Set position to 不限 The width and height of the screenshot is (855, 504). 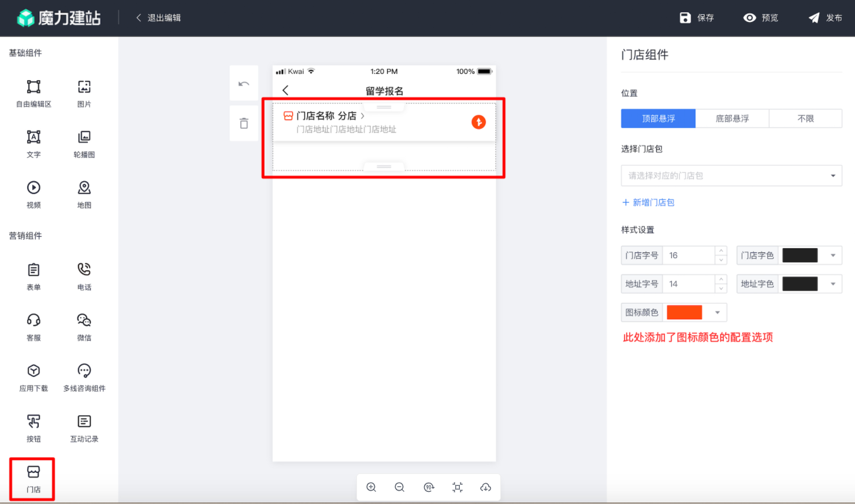coord(805,118)
